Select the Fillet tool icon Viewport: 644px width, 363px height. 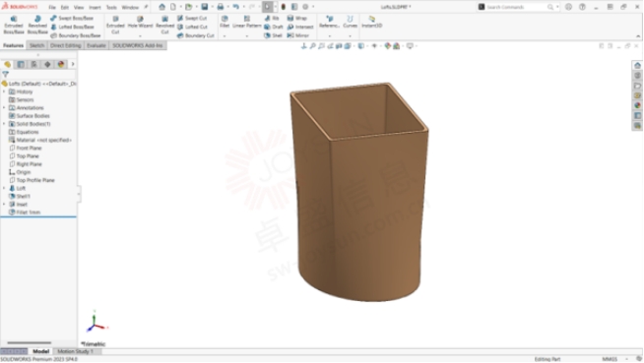pos(225,23)
